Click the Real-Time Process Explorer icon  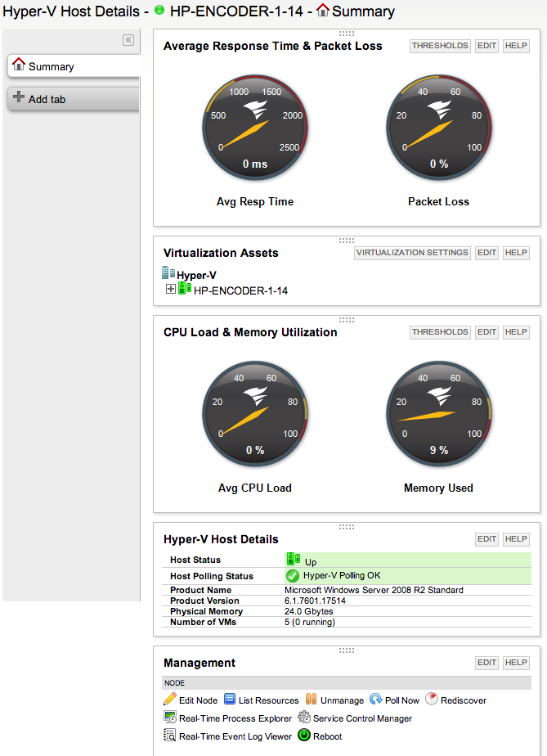pyautogui.click(x=170, y=717)
